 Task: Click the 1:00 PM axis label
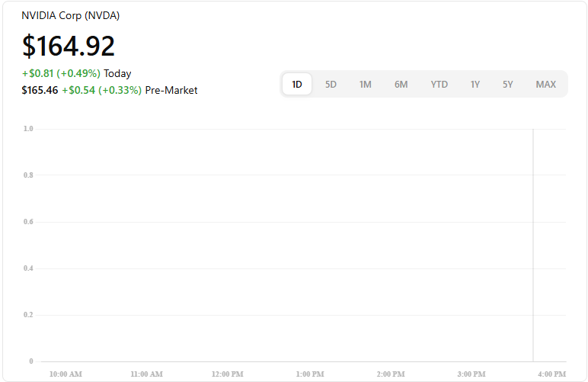coord(310,374)
